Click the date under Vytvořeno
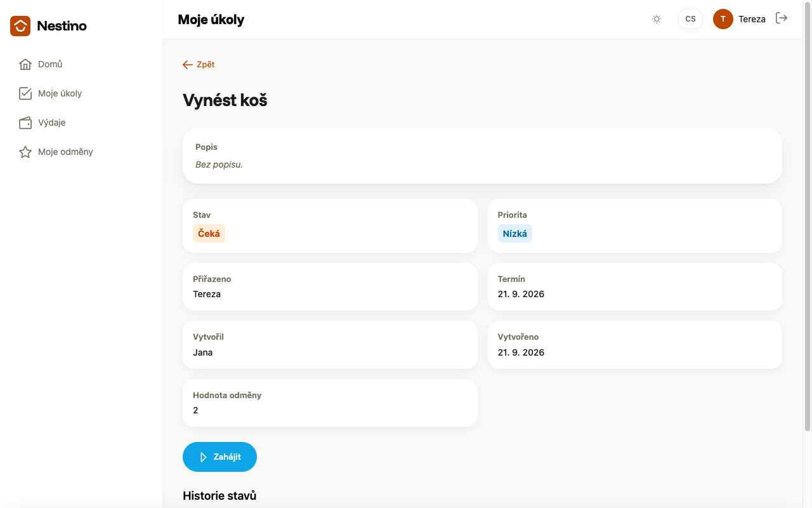 [521, 352]
